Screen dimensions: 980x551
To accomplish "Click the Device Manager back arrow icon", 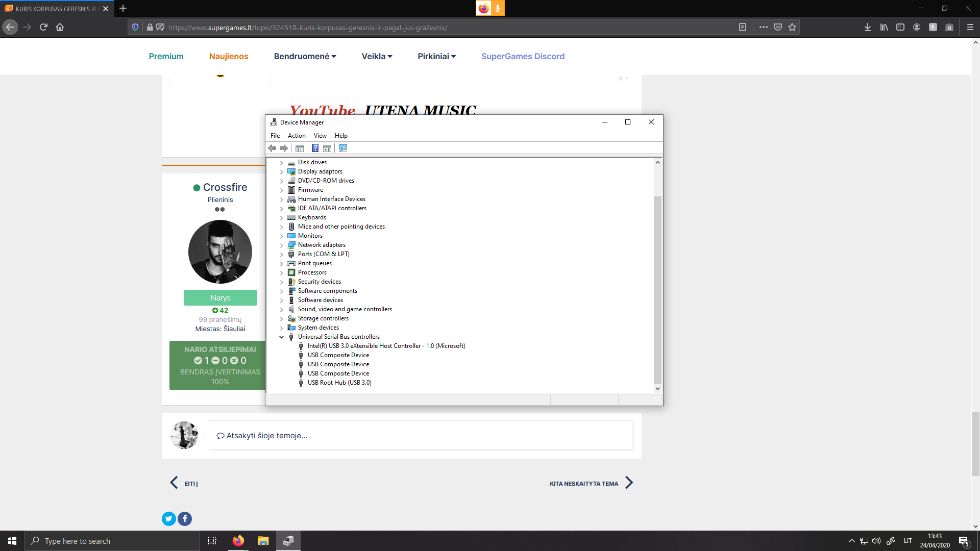I will point(272,148).
